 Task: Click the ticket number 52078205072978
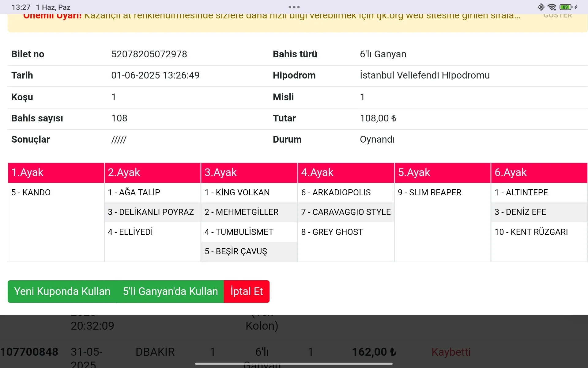tap(149, 54)
